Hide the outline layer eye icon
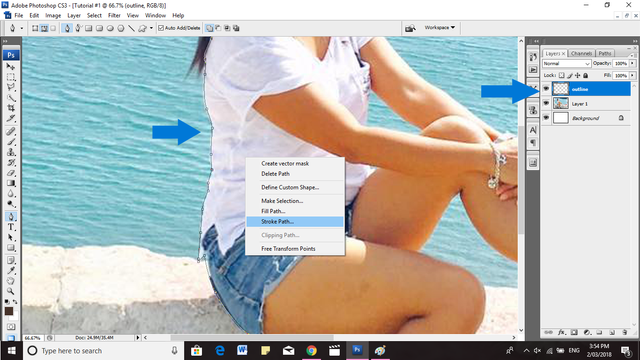 (x=546, y=89)
